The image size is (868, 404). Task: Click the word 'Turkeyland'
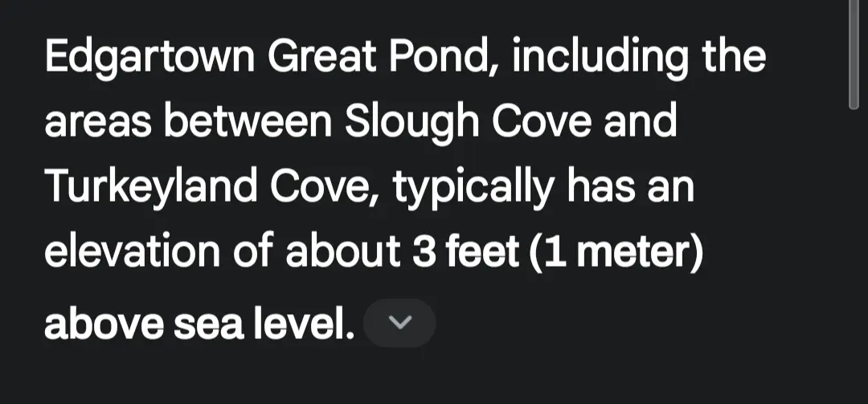pos(150,188)
